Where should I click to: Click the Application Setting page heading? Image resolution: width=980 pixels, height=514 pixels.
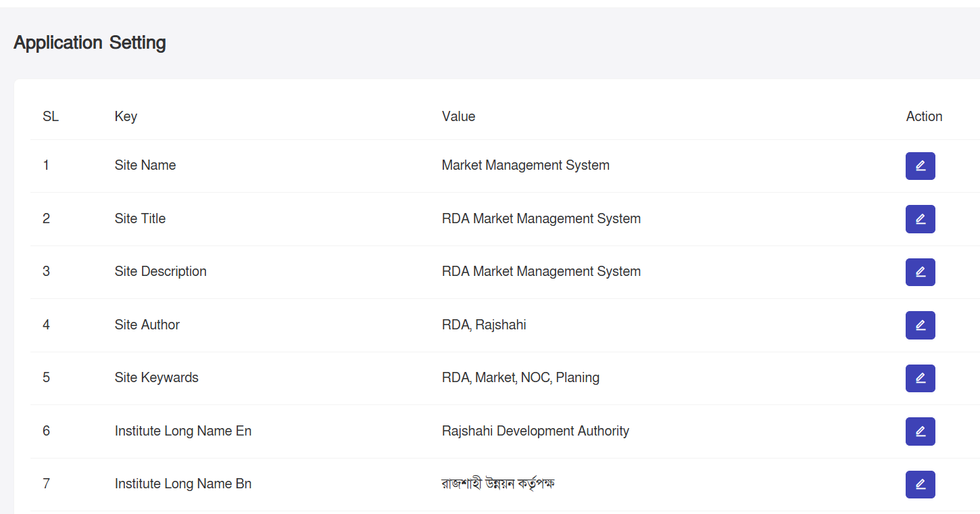pyautogui.click(x=90, y=43)
